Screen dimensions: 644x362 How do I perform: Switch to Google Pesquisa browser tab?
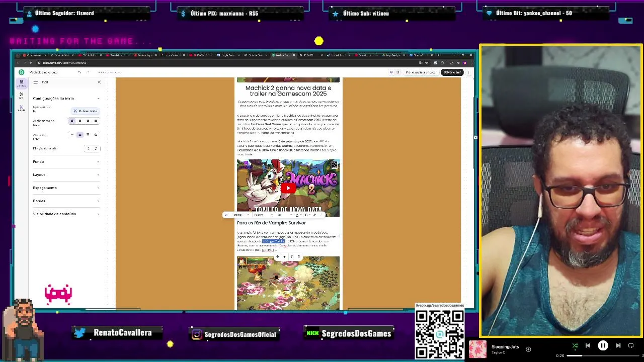[x=227, y=55]
